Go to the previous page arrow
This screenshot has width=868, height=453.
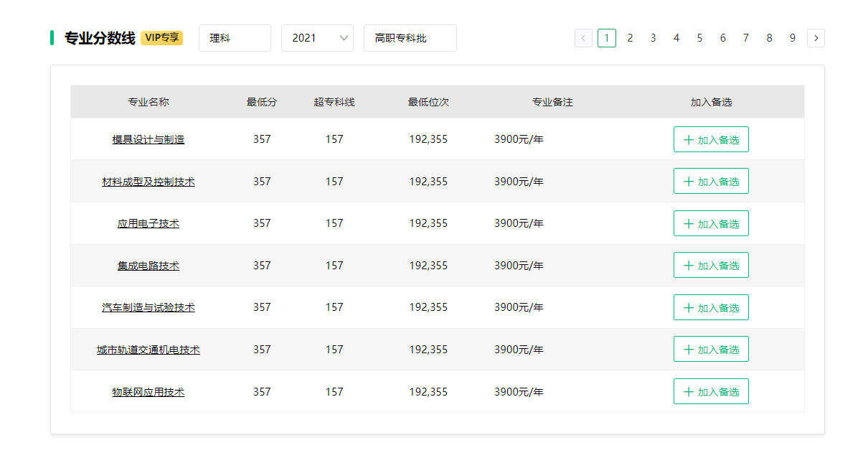point(583,38)
